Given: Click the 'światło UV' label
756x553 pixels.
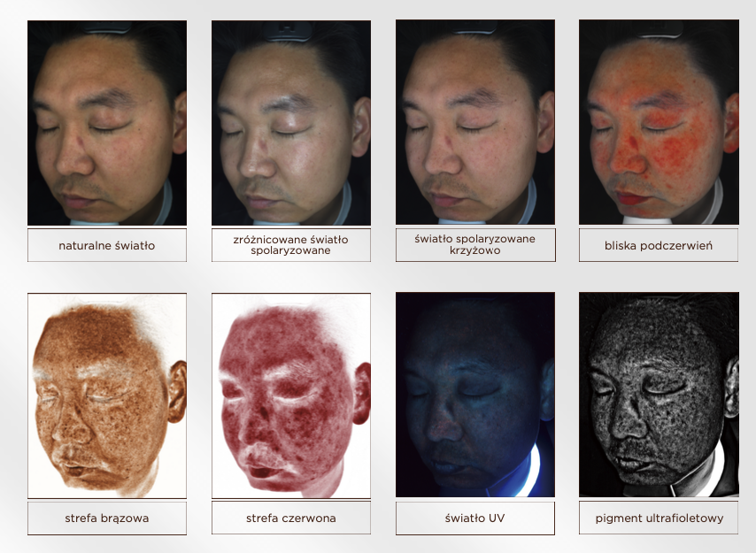Looking at the screenshot, I should click(x=474, y=518).
